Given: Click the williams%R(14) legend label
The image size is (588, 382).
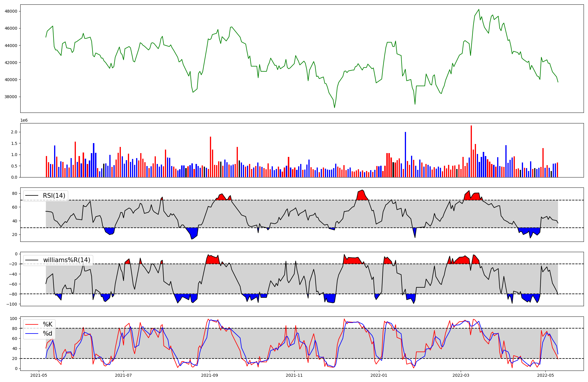Looking at the screenshot, I should click(x=66, y=260).
